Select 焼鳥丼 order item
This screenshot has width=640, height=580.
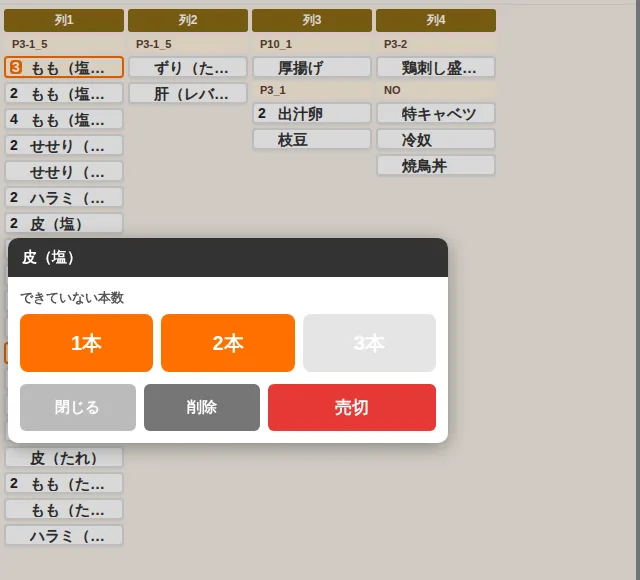click(436, 166)
